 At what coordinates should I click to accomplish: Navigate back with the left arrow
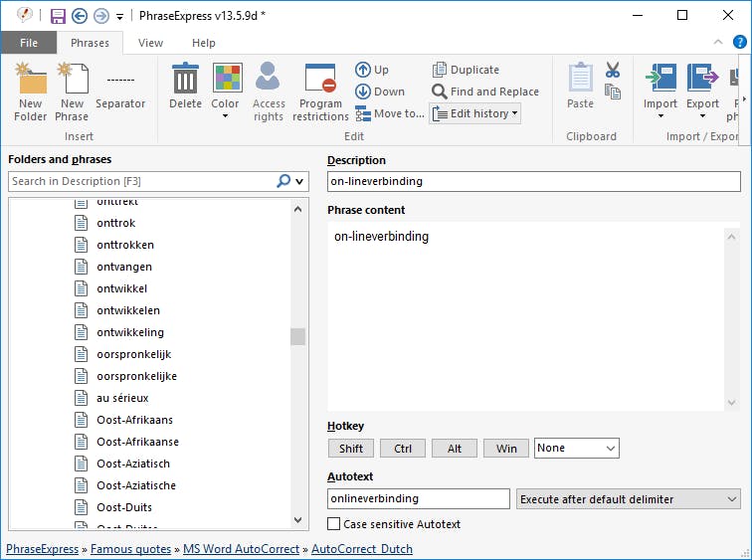pyautogui.click(x=80, y=16)
